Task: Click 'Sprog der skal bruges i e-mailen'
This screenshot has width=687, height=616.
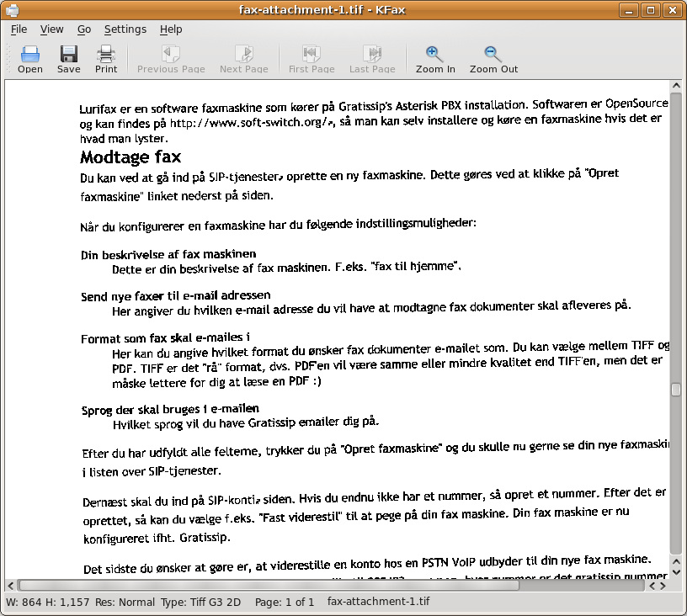Action: pos(170,409)
